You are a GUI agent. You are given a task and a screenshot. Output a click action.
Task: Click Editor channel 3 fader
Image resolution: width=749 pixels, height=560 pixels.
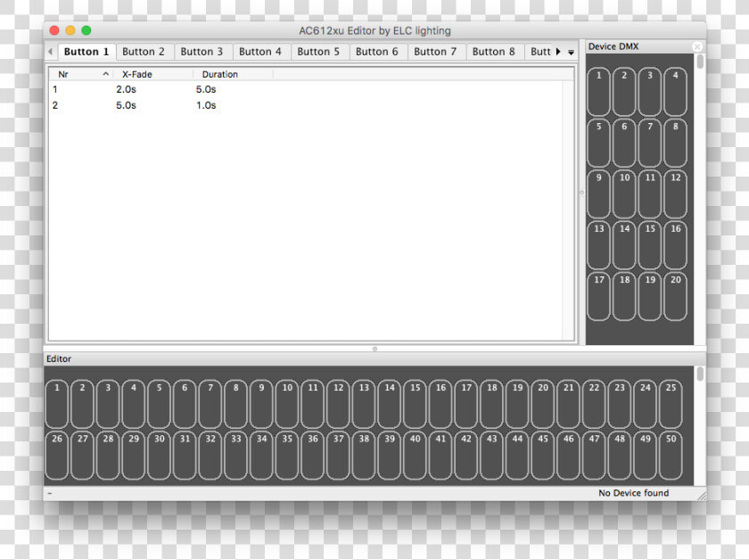[x=108, y=404]
